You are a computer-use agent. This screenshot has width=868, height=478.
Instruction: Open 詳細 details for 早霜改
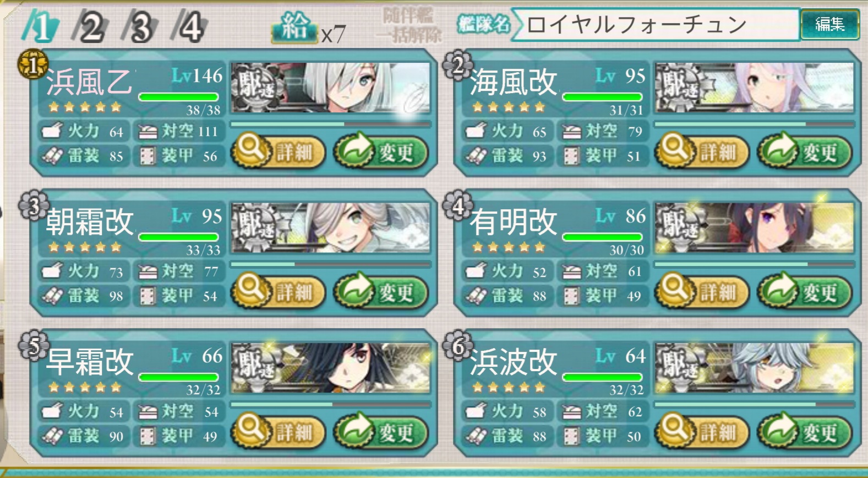(277, 432)
